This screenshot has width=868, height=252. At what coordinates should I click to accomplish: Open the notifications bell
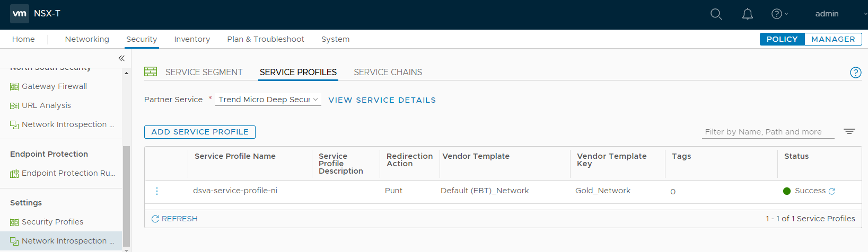747,14
